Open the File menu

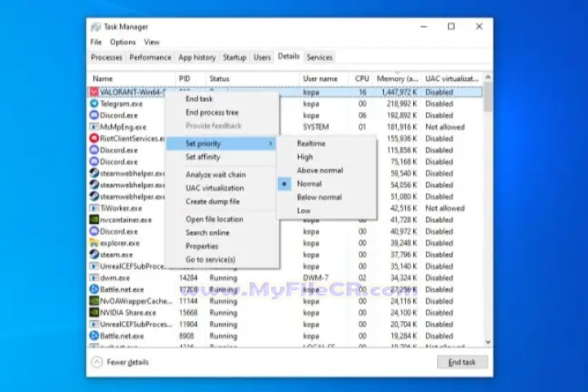click(96, 42)
